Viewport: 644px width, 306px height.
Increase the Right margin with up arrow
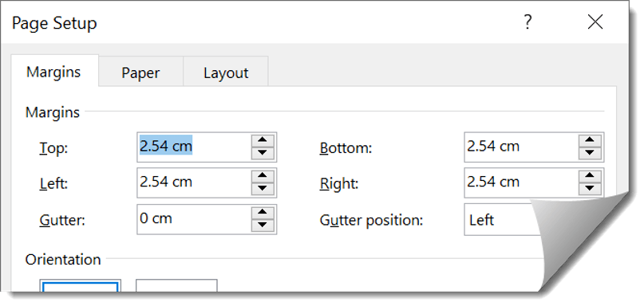tap(590, 176)
